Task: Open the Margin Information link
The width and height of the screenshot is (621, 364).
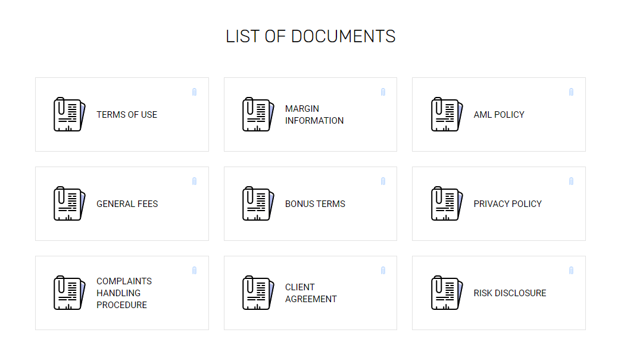Action: [x=314, y=115]
